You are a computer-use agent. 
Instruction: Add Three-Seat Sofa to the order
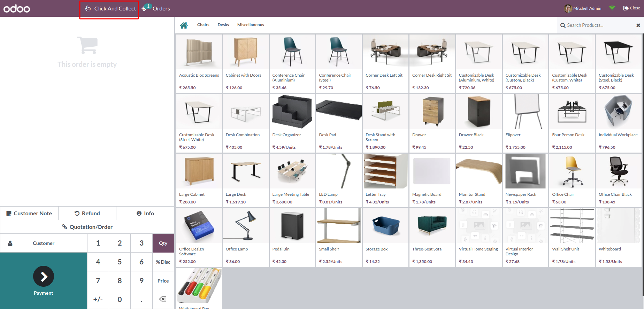click(x=432, y=237)
